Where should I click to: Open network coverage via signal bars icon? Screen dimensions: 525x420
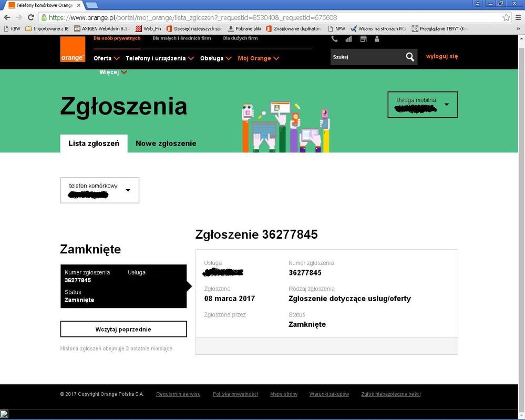[348, 38]
